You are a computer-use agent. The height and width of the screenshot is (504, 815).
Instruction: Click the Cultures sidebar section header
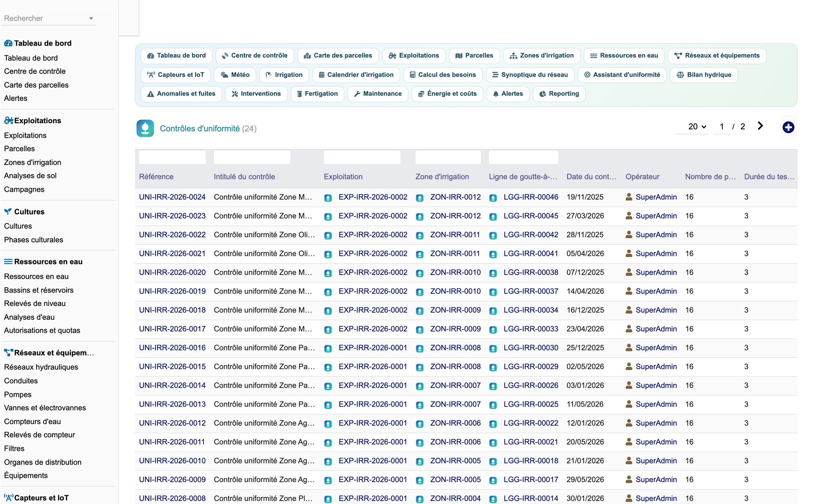(24, 212)
